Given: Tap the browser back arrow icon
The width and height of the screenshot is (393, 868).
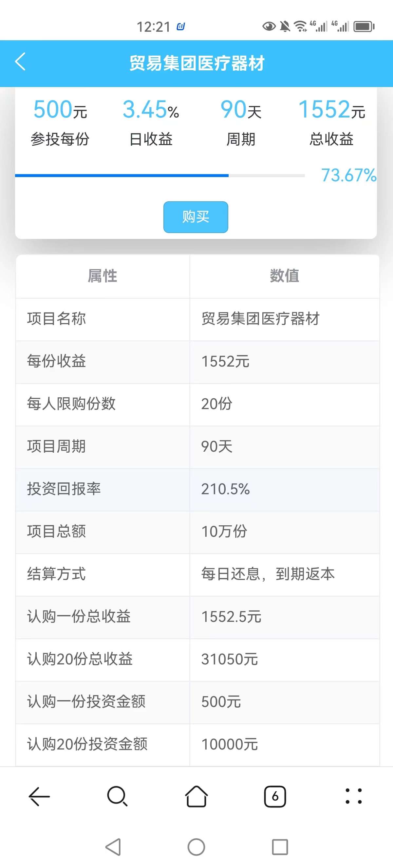Looking at the screenshot, I should (39, 797).
